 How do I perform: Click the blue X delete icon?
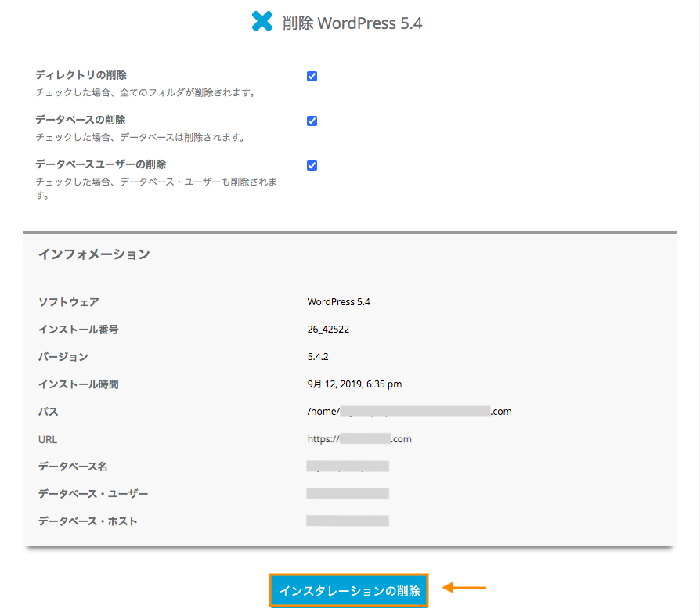click(x=262, y=21)
